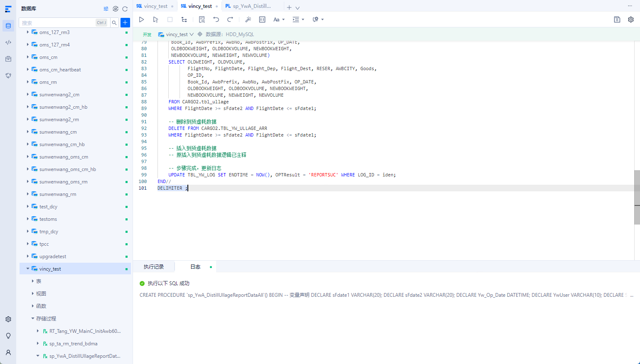Open the execution plan tree icon
The height and width of the screenshot is (364, 640).
184,20
